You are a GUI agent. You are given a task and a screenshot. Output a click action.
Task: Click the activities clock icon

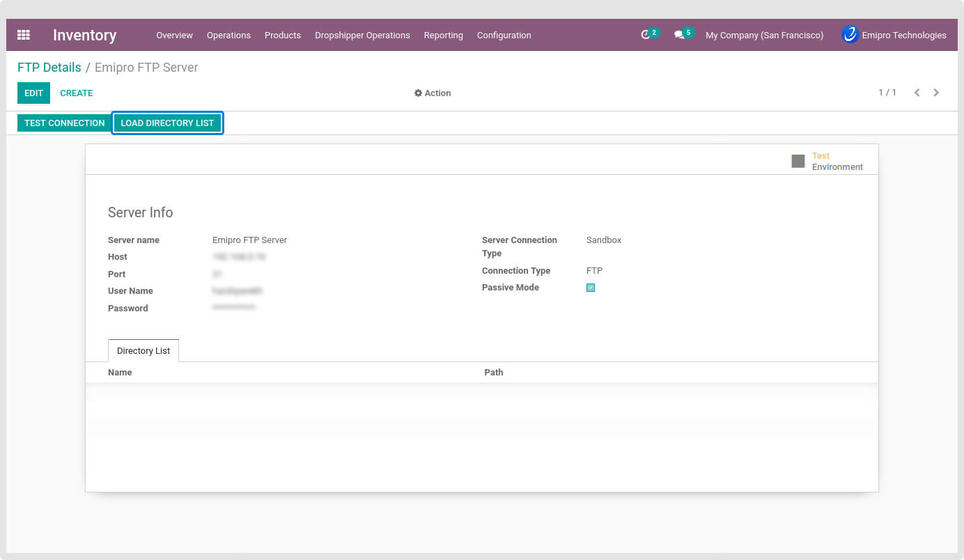[646, 35]
